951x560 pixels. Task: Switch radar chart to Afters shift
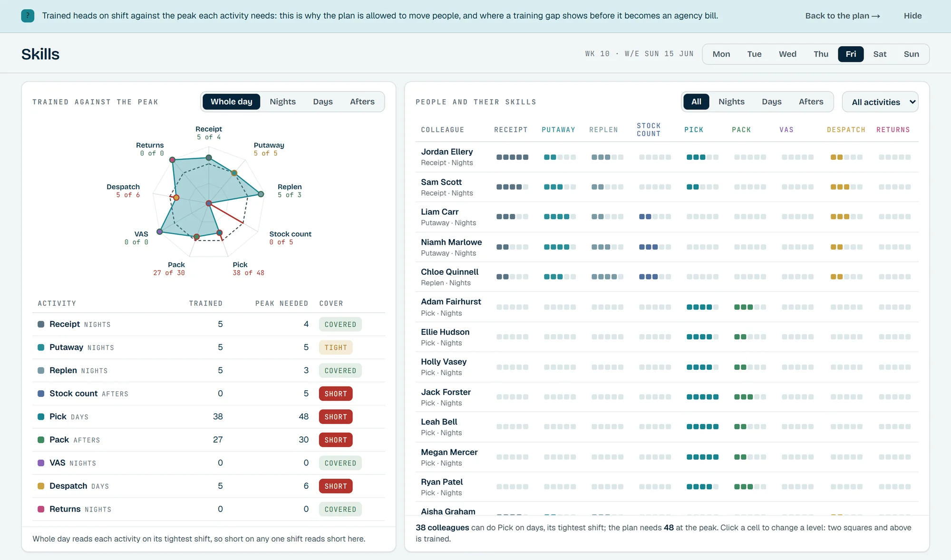(362, 102)
